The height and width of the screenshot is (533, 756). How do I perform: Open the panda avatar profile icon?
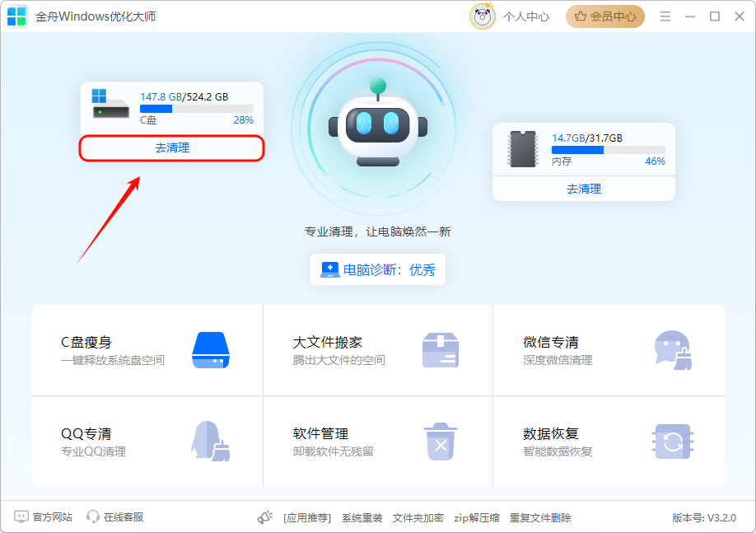tap(483, 16)
